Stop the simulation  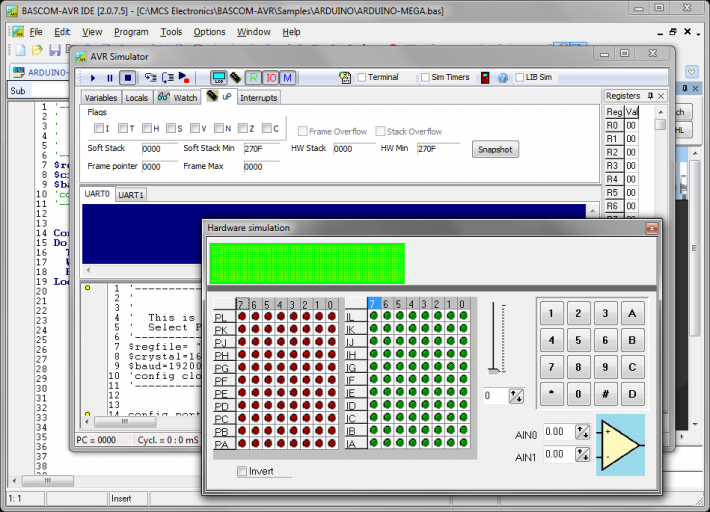[128, 78]
